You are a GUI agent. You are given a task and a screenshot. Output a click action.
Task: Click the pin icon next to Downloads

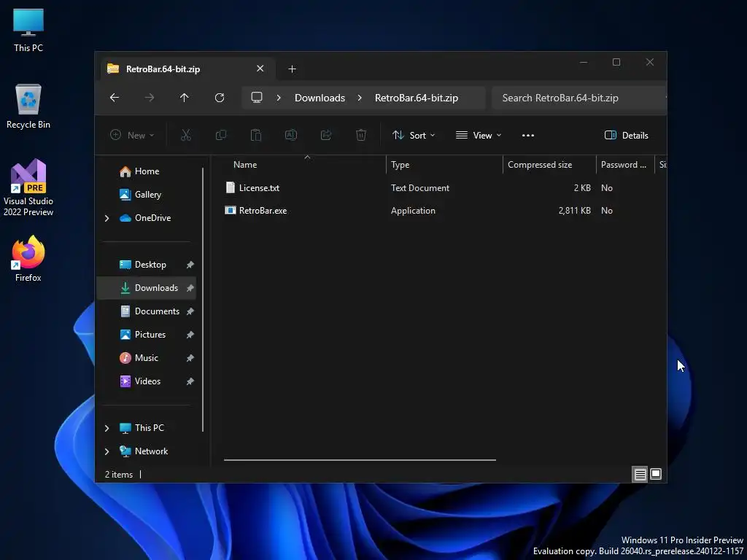tap(190, 288)
